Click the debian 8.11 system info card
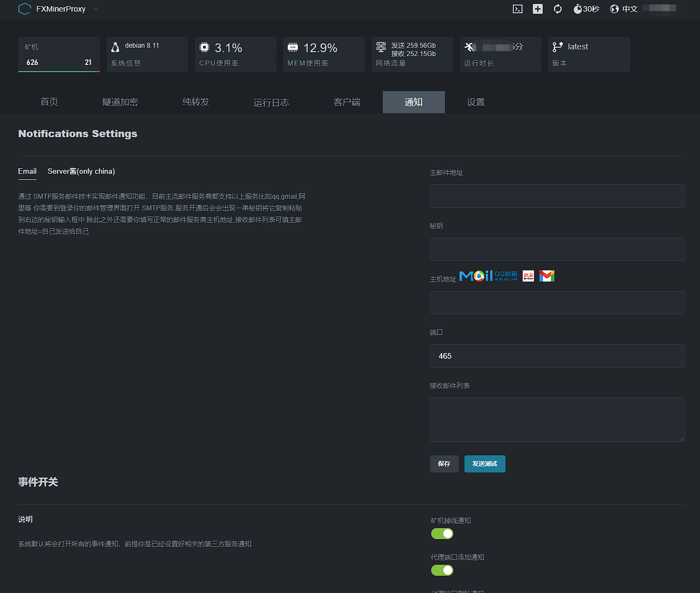700x593 pixels. pos(147,54)
